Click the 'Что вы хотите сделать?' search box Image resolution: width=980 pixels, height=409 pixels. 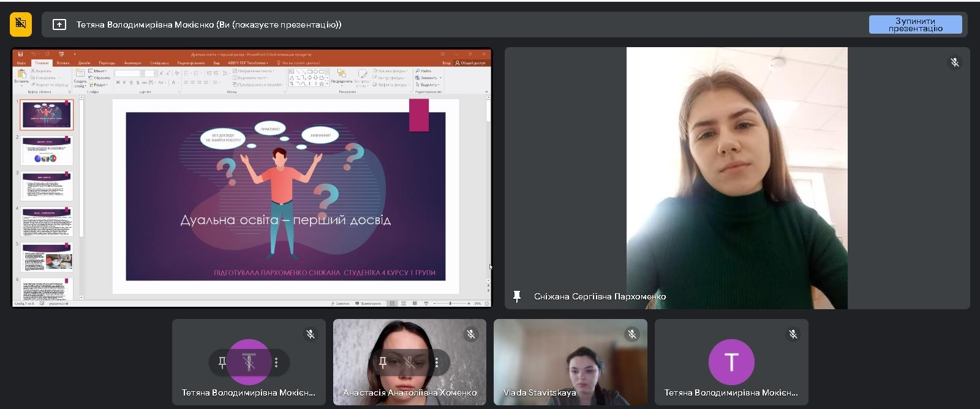[298, 62]
